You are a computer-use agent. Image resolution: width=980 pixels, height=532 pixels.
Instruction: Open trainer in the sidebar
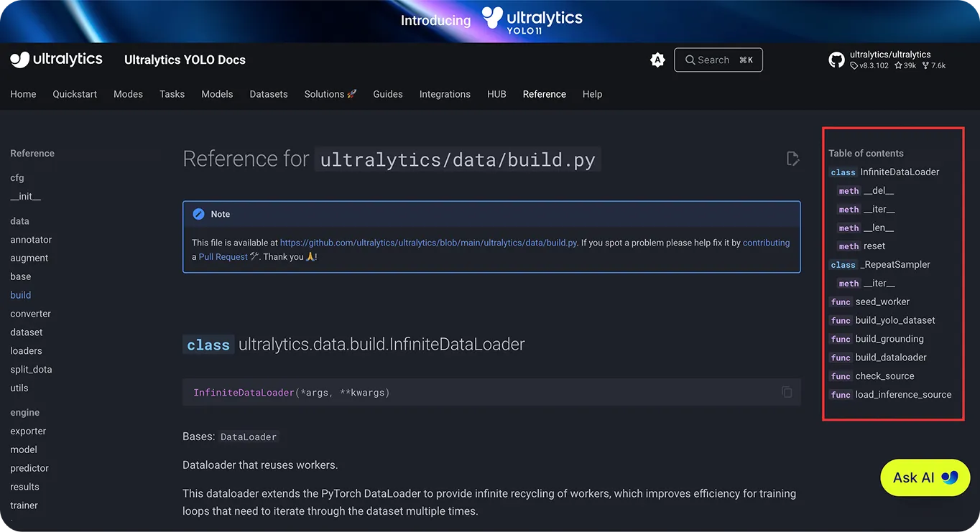coord(24,505)
